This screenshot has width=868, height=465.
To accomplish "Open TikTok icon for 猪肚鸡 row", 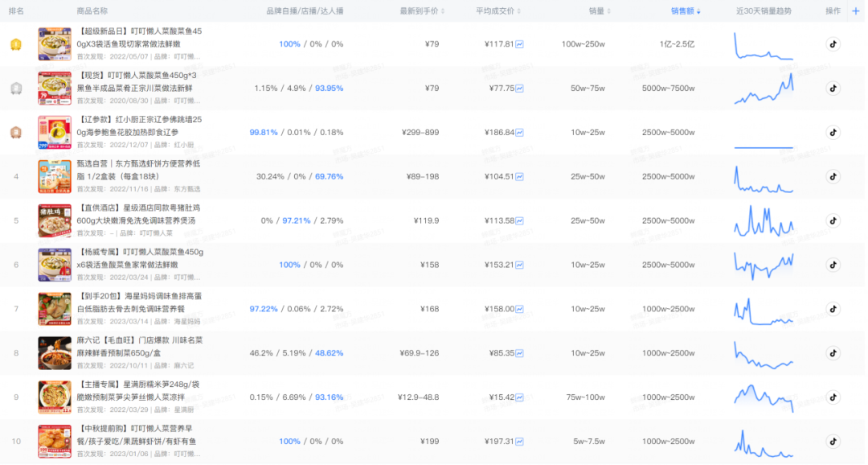I will (x=835, y=221).
